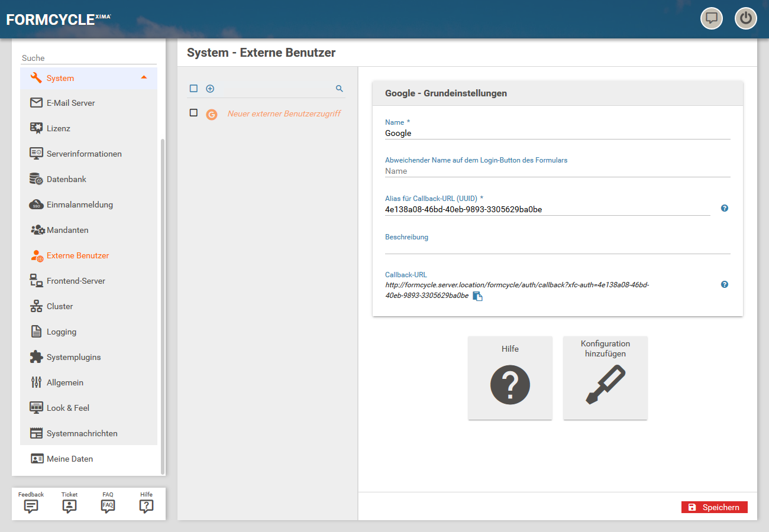Click the Konfiguration hinzufügen tile

point(605,378)
